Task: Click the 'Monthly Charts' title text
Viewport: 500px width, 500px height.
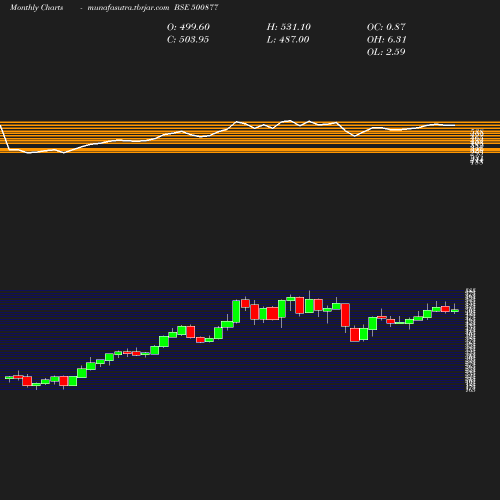Action: click(x=37, y=7)
